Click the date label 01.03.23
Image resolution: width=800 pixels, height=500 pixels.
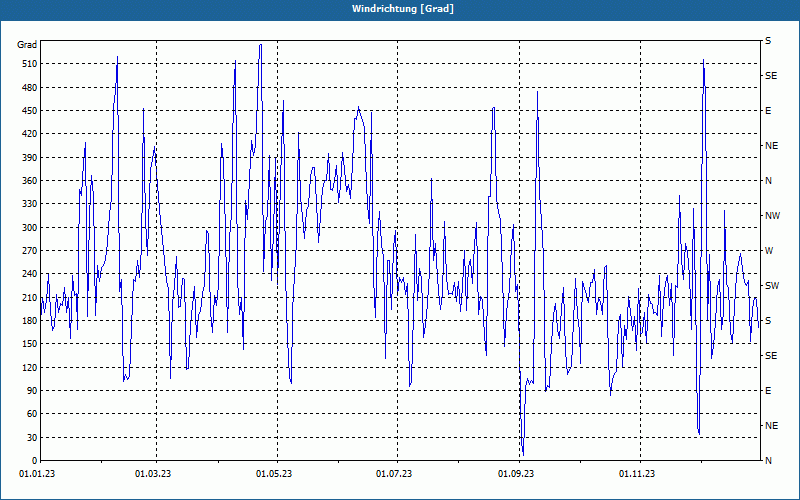tap(153, 474)
